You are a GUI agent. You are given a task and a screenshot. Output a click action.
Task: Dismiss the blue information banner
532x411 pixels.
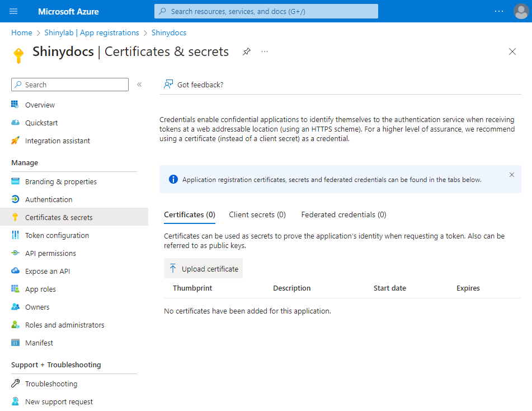coord(511,175)
